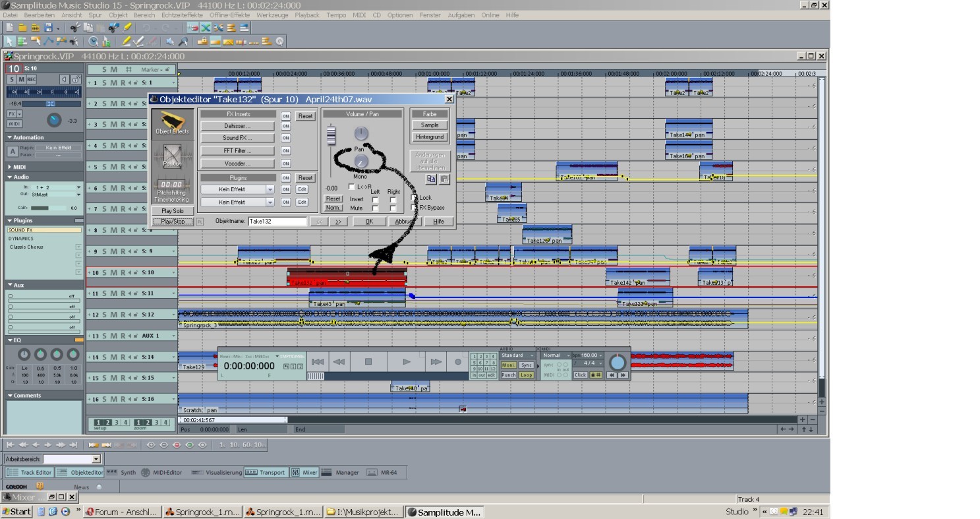Click OK button in Objekteditor
Viewport: 980px width, 519px height.
369,222
